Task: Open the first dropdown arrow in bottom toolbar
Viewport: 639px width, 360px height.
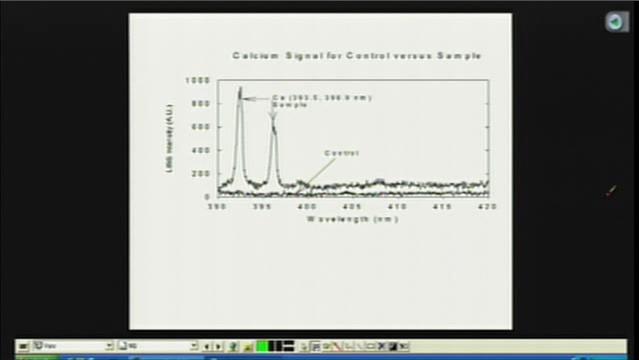Action: pos(109,346)
